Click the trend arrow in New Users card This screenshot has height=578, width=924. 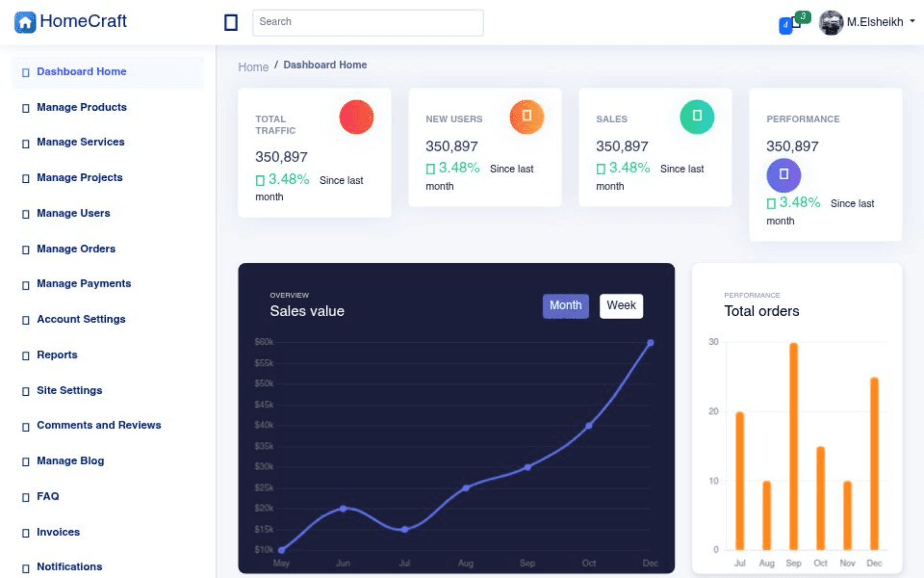point(430,169)
